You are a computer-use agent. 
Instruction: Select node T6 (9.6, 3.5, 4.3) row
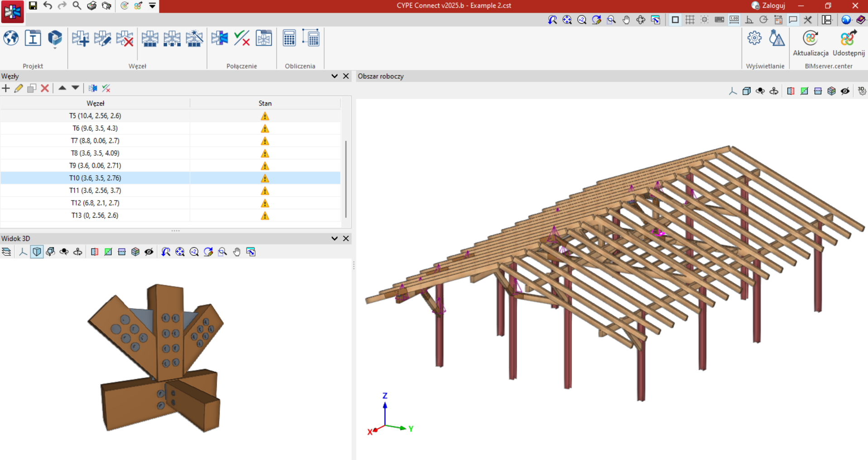coord(95,128)
